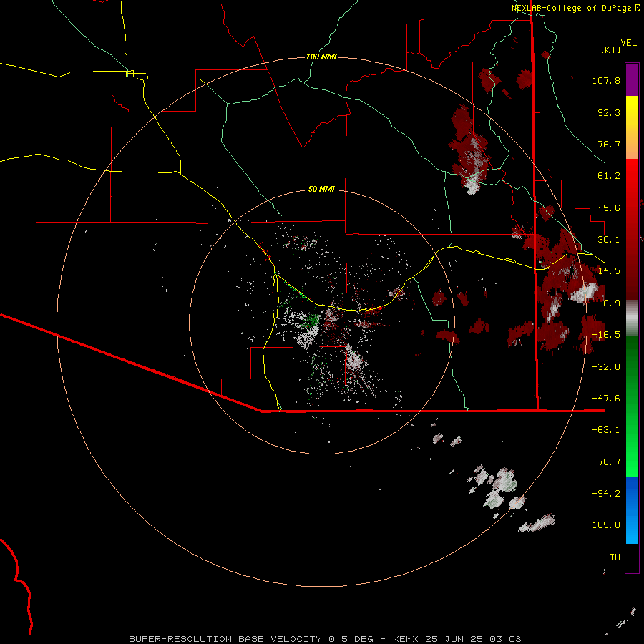Viewport: 644px width, 644px height.
Task: Click the 14.5 velocity scale value
Action: pyautogui.click(x=609, y=271)
